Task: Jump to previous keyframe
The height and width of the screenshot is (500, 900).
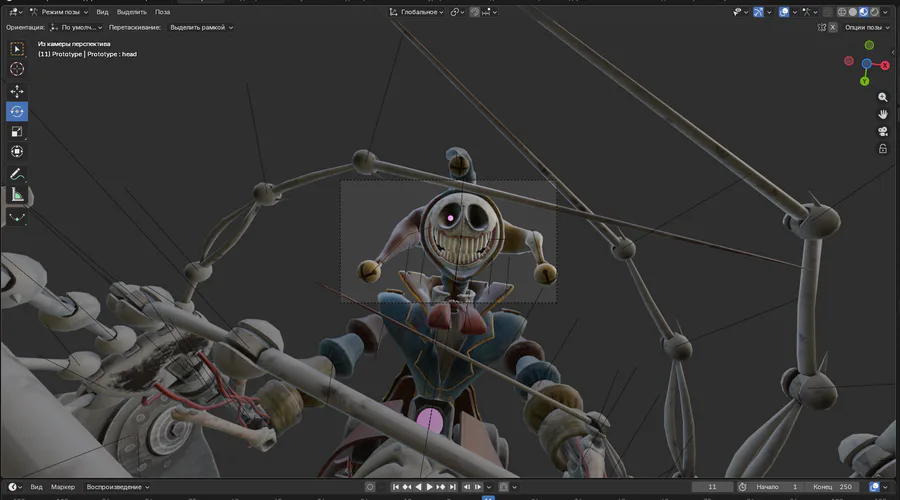Action: pyautogui.click(x=407, y=487)
